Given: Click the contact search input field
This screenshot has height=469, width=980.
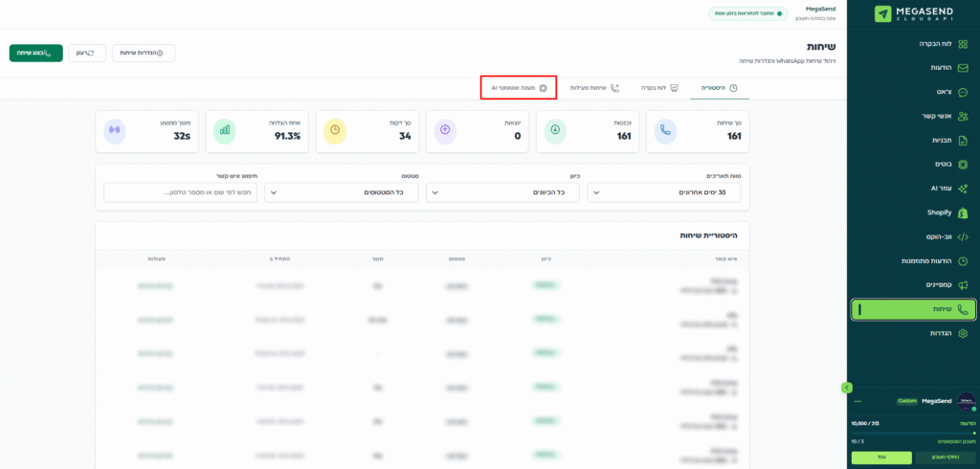Looking at the screenshot, I should 180,192.
